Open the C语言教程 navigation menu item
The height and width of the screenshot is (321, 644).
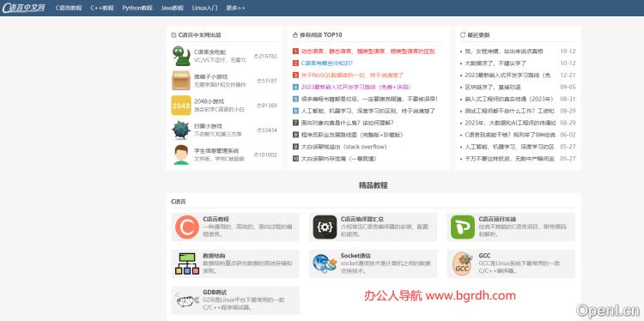[69, 8]
